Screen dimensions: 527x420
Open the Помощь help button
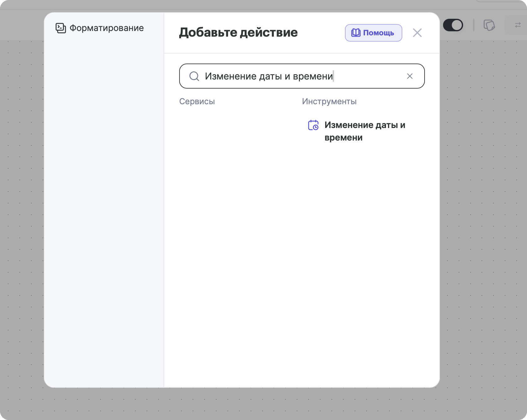click(373, 33)
